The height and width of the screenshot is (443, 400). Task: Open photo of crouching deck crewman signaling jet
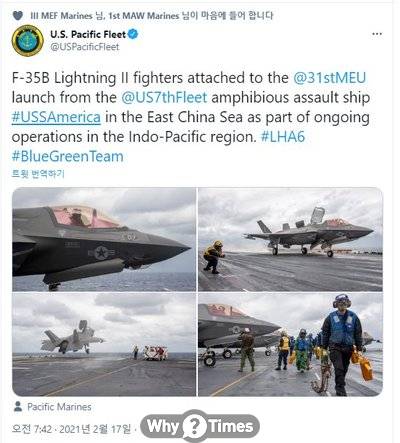pyautogui.click(x=290, y=239)
